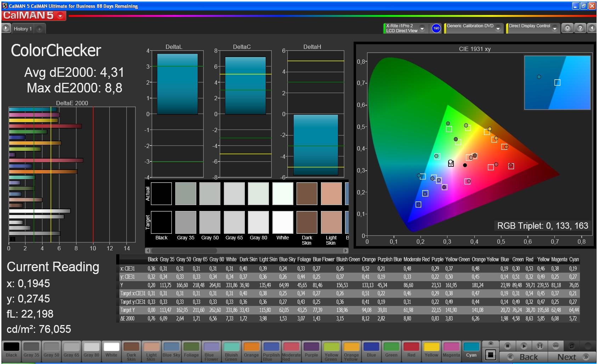This screenshot has height=364, width=598.
Task: Open the X-Rite i1Pro 2 meter dropdown
Action: coord(422,28)
